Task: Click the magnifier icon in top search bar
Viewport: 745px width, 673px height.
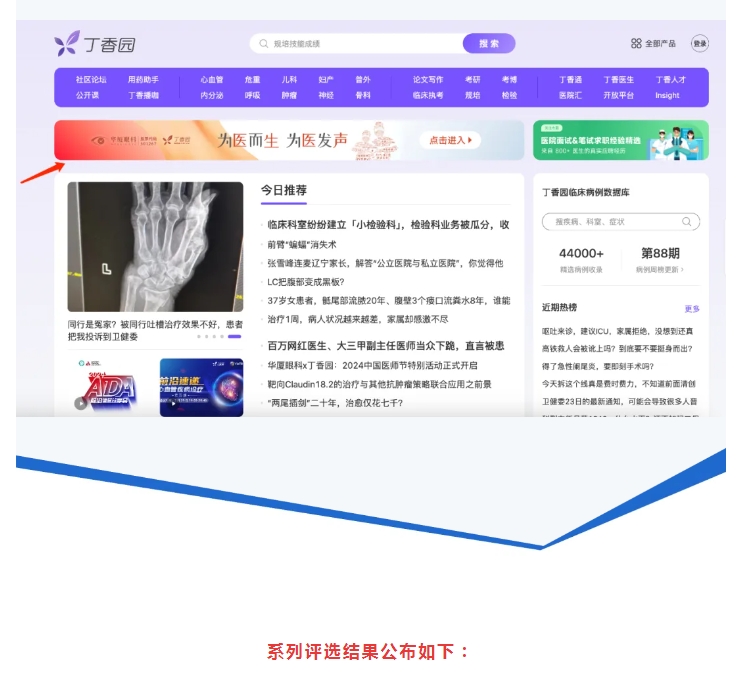Action: (x=264, y=44)
